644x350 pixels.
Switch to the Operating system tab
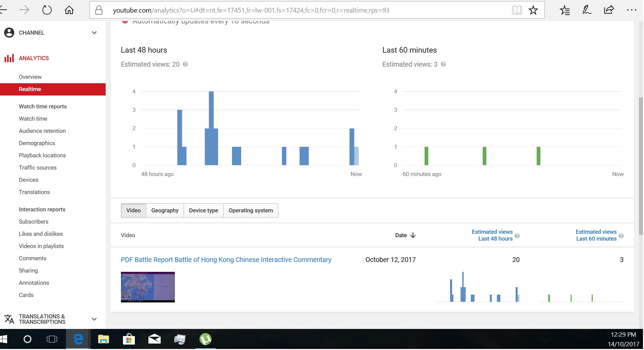coord(251,211)
